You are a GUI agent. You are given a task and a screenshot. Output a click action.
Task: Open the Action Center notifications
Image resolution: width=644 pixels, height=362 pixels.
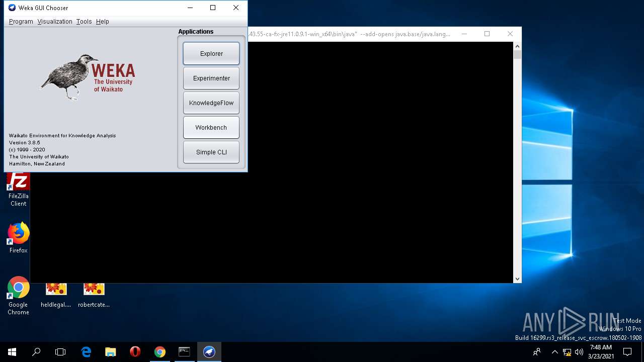pos(627,352)
